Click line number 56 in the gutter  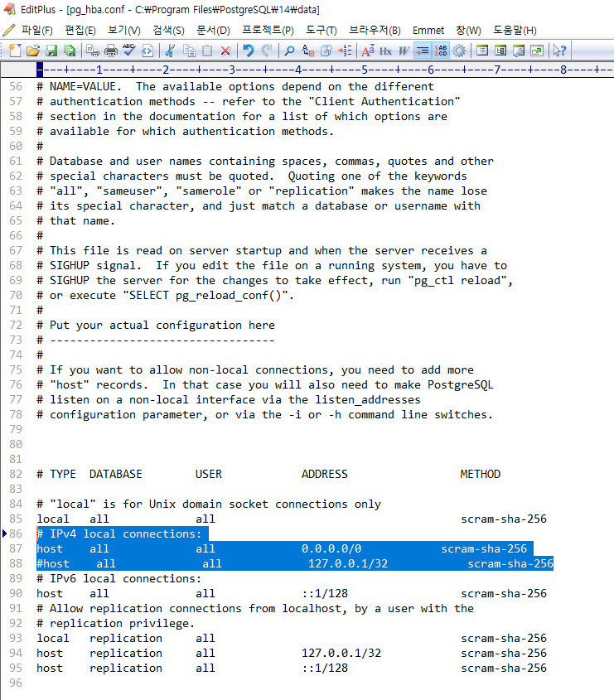tap(16, 87)
